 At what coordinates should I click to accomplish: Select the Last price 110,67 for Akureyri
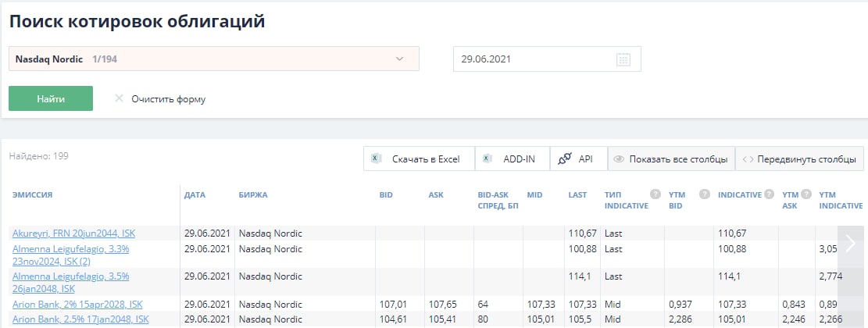point(583,234)
